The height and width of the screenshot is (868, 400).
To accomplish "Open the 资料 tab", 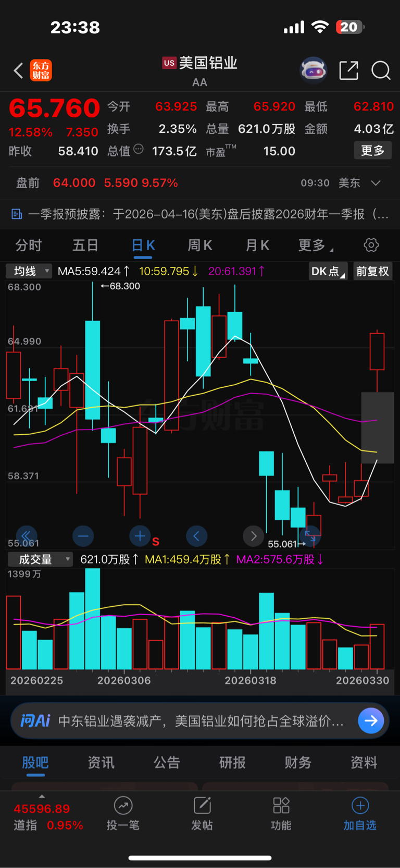I will 364,763.
